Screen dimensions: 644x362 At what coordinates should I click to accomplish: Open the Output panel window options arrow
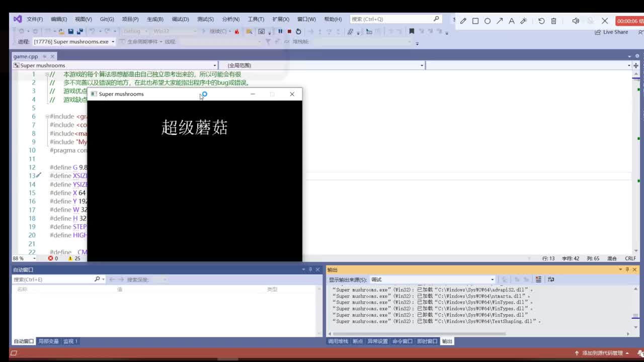[620, 270]
